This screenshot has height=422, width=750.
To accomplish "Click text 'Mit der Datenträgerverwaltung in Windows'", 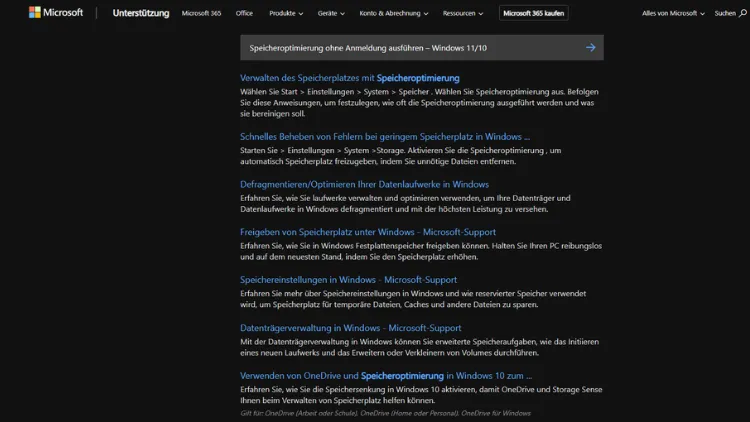I will coord(316,342).
